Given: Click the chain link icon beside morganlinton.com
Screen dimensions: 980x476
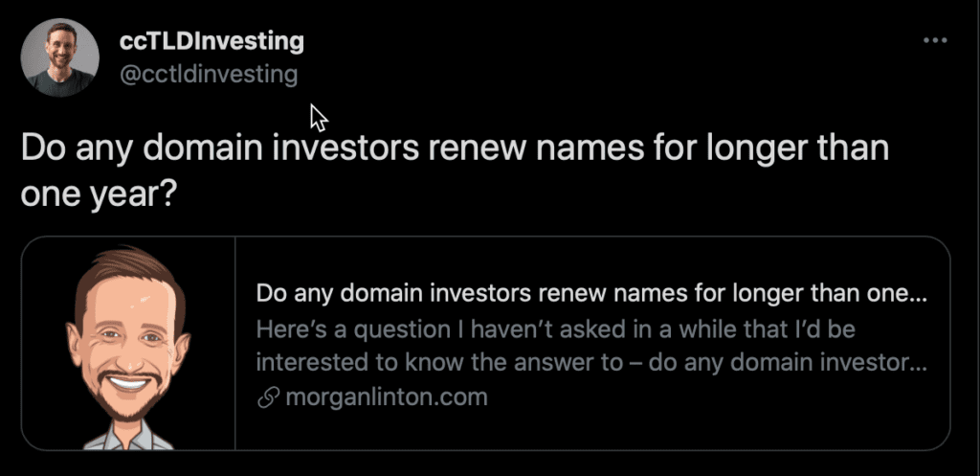Looking at the screenshot, I should [268, 397].
